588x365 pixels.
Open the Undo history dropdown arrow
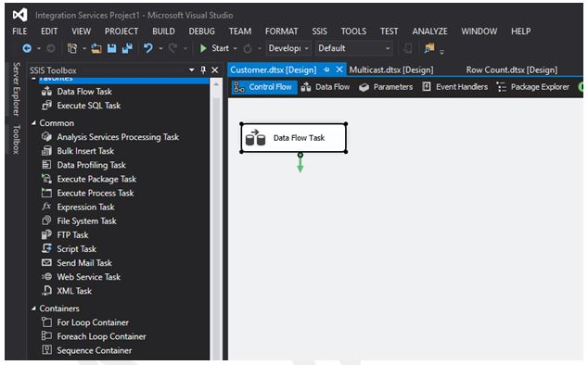pos(160,49)
